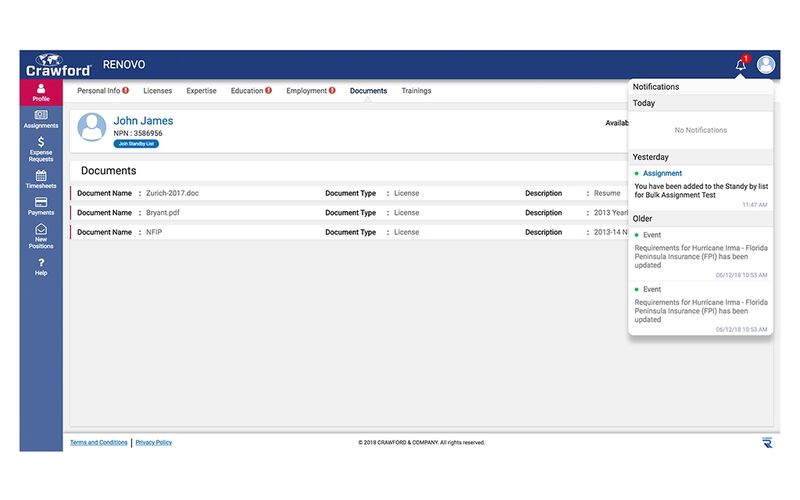Open the Privacy Policy link
The image size is (800, 500).
pyautogui.click(x=154, y=442)
